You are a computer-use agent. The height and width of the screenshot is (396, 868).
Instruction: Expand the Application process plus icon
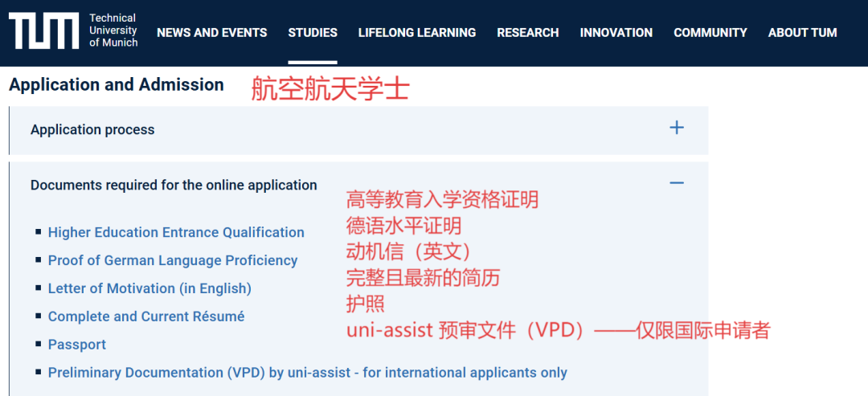click(677, 129)
